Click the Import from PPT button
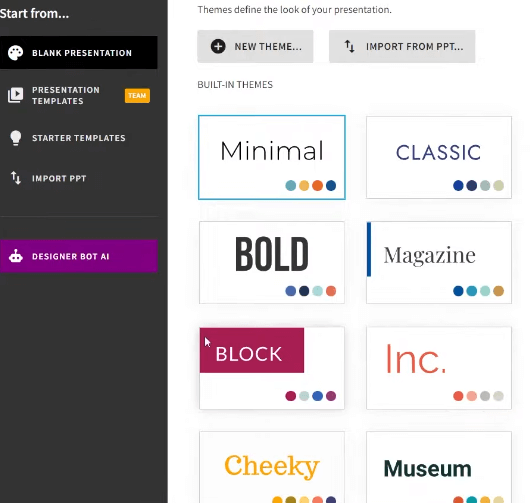530x503 pixels. coord(402,46)
